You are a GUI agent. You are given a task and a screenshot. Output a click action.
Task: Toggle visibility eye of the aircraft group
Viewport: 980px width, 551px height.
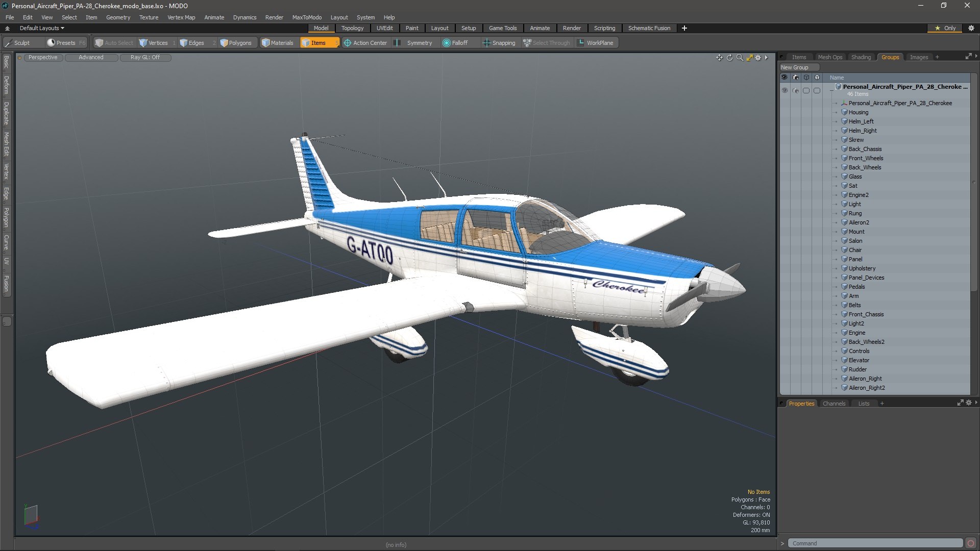tap(785, 90)
